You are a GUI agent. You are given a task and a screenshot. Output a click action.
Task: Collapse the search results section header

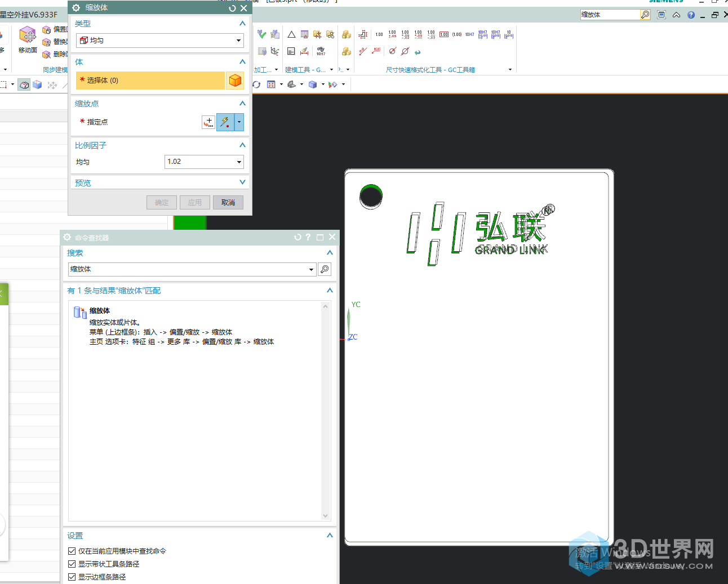[330, 291]
